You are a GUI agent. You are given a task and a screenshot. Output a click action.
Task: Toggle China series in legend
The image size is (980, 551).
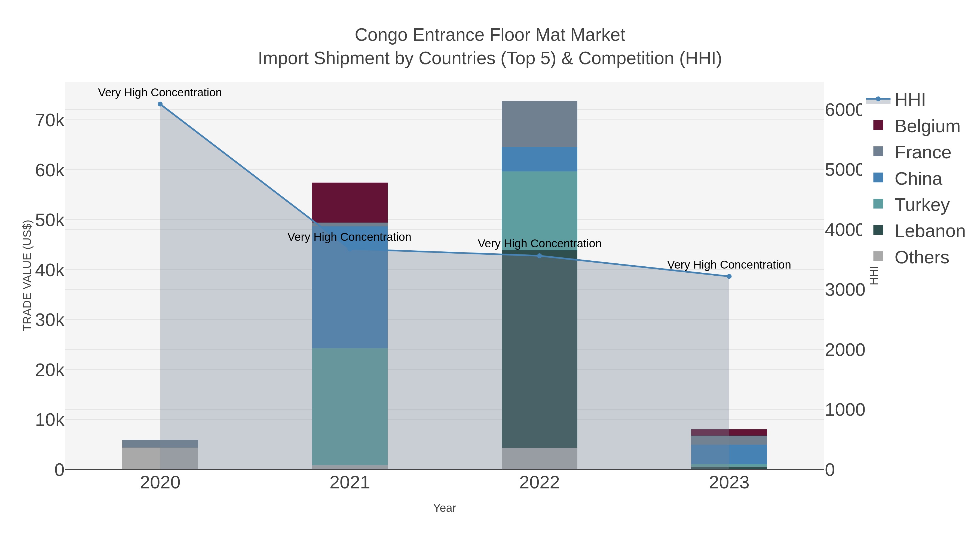pyautogui.click(x=907, y=178)
